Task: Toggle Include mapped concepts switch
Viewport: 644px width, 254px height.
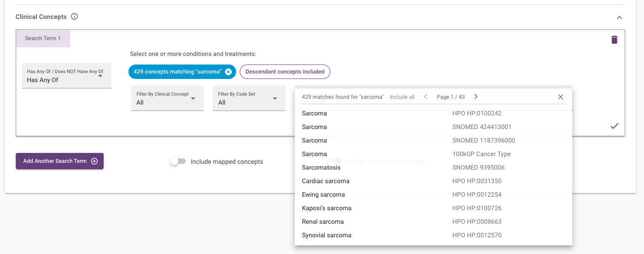Action: [x=178, y=162]
